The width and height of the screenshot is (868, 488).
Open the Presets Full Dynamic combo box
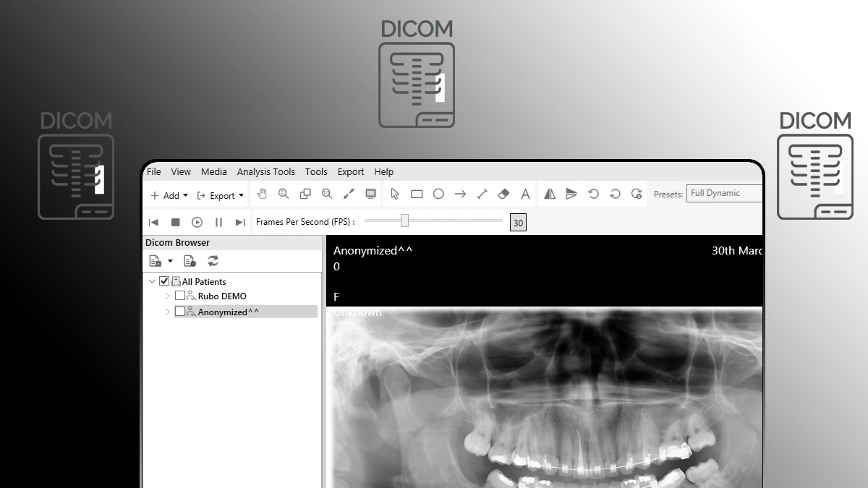[x=724, y=193]
